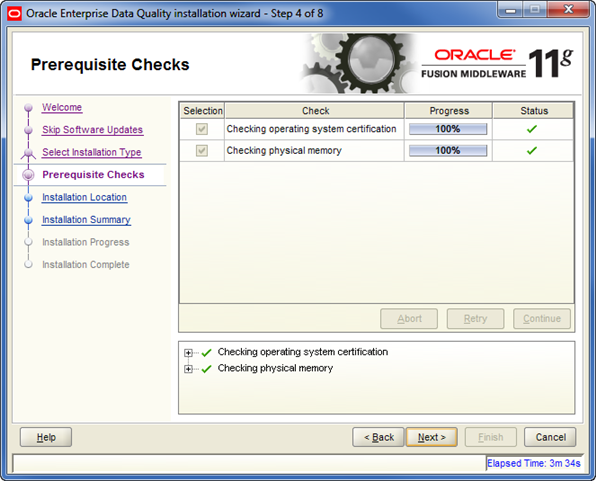
Task: Select 'Checking operating system certification' tree row
Action: (x=303, y=352)
